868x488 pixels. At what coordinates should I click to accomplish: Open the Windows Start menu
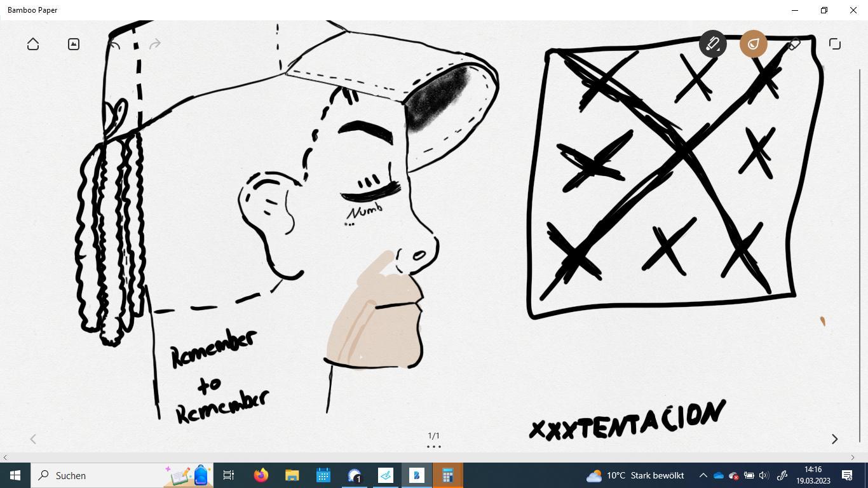pos(15,475)
